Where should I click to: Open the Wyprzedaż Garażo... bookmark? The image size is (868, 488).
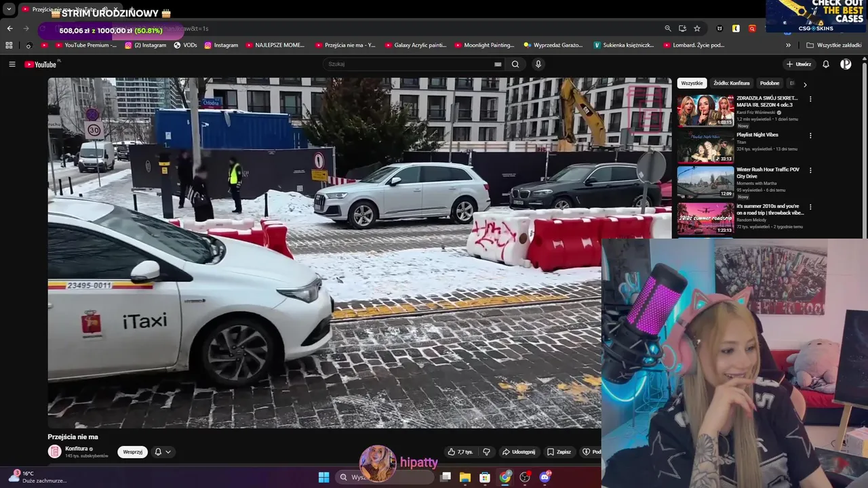553,45
